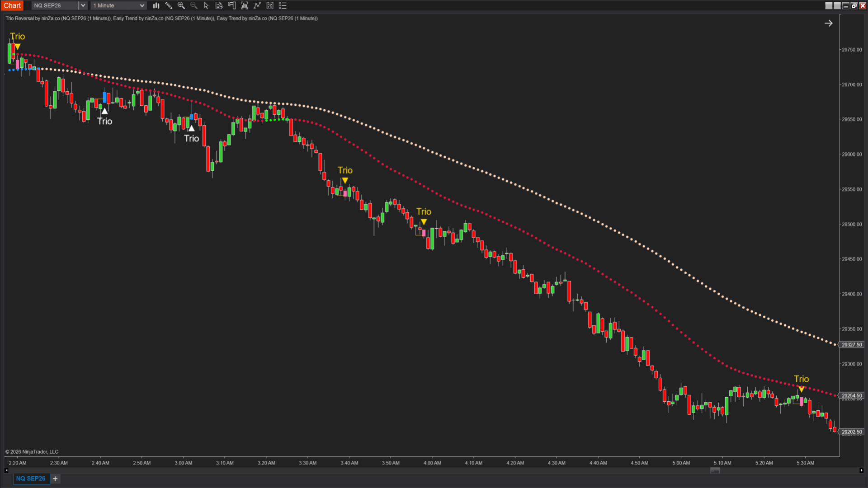Open the chart properties list icon
Screen dimensions: 868x488
(x=283, y=5)
